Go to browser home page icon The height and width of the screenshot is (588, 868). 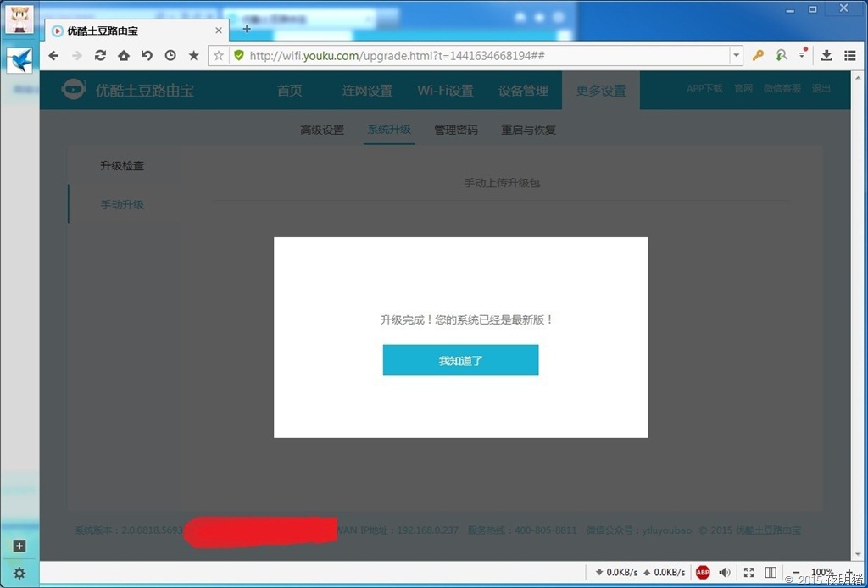click(x=124, y=55)
